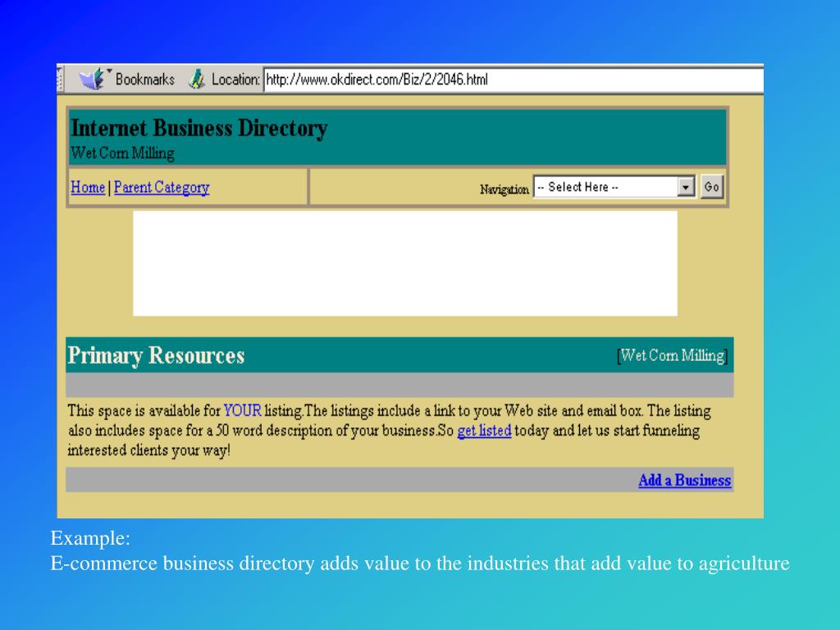Click the blank banner ad area
This screenshot has height=630, width=840.
point(405,263)
